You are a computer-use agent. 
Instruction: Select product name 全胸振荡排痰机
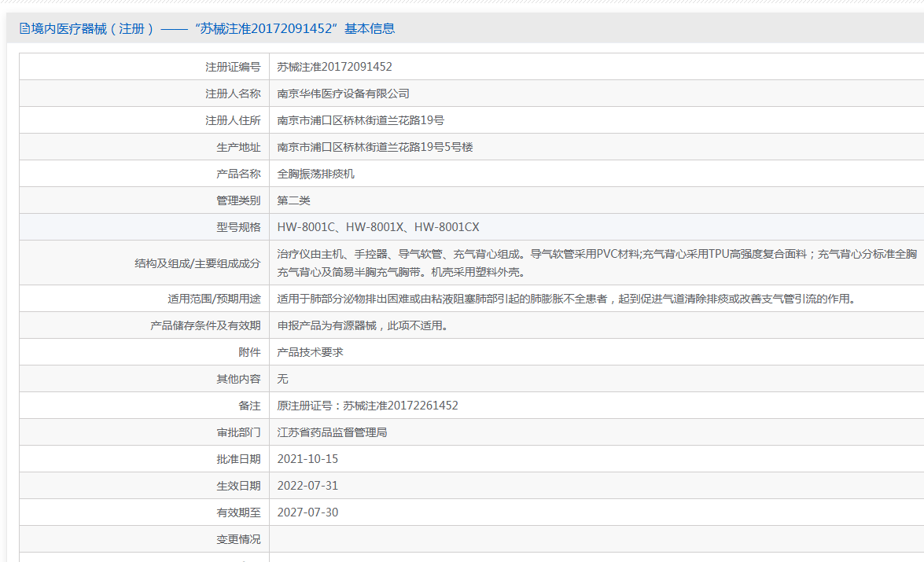(316, 174)
